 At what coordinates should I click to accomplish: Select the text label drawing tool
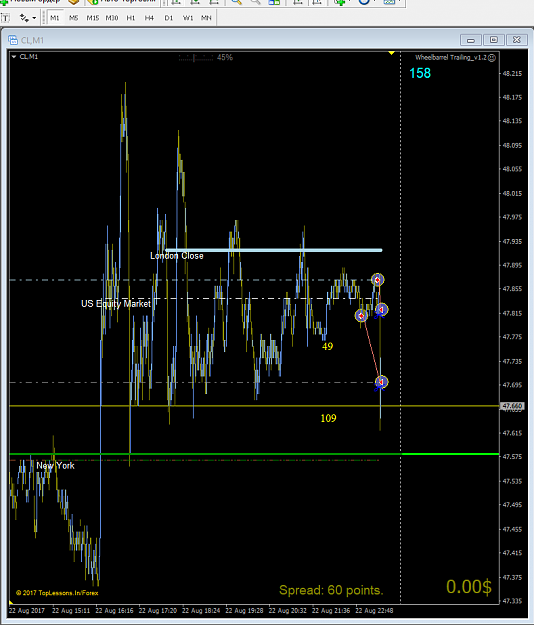click(6, 18)
